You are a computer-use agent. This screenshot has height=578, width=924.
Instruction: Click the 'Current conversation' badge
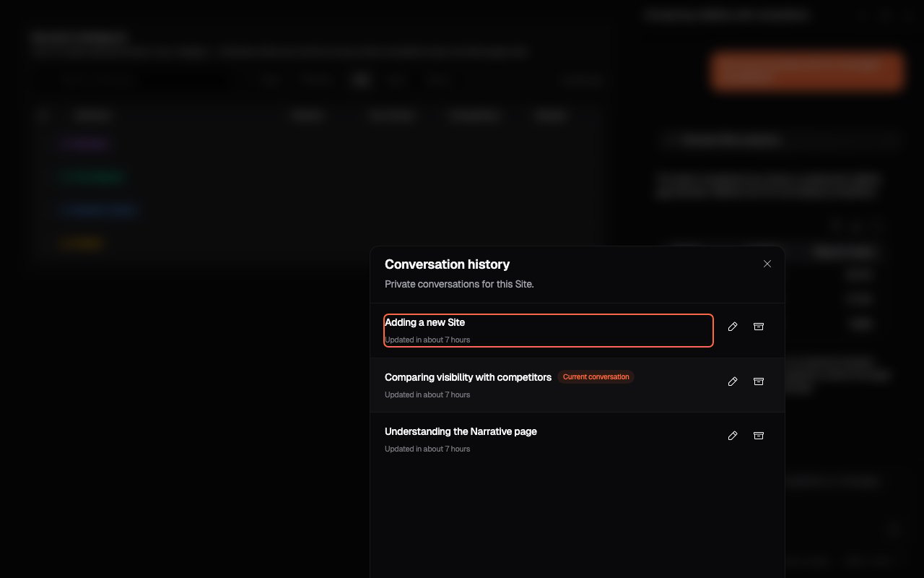click(x=596, y=377)
